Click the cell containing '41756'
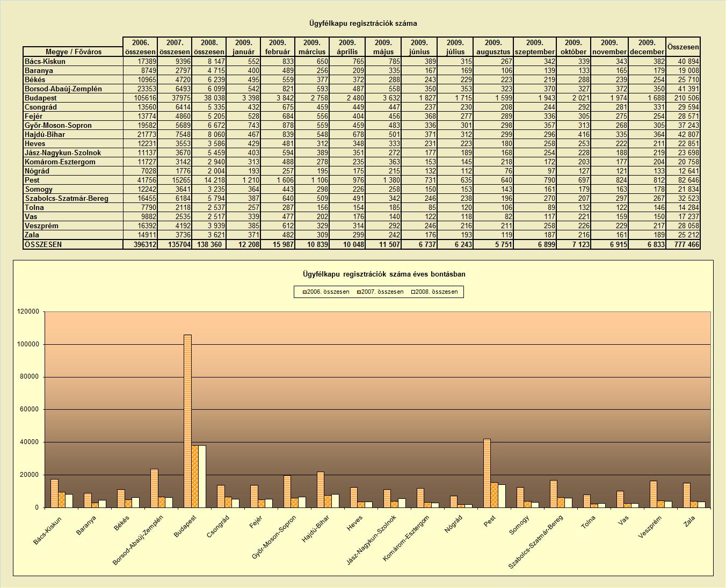726x588 pixels. (140, 180)
